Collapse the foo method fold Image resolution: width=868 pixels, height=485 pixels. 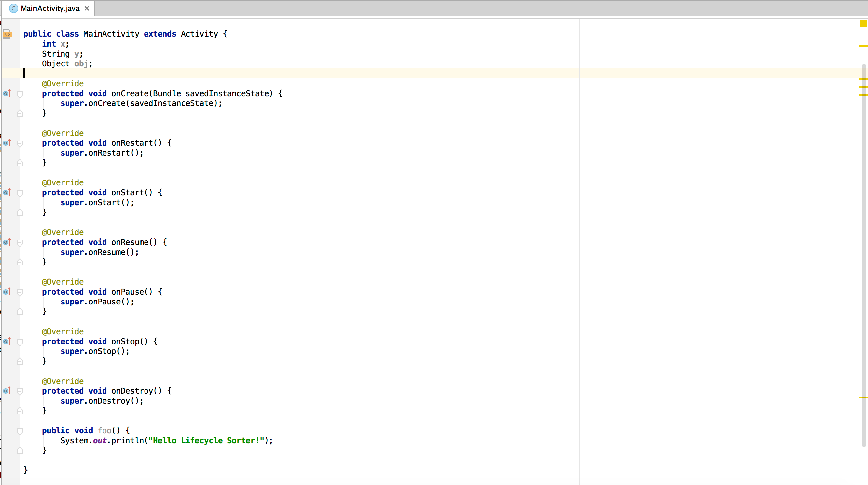click(x=20, y=431)
